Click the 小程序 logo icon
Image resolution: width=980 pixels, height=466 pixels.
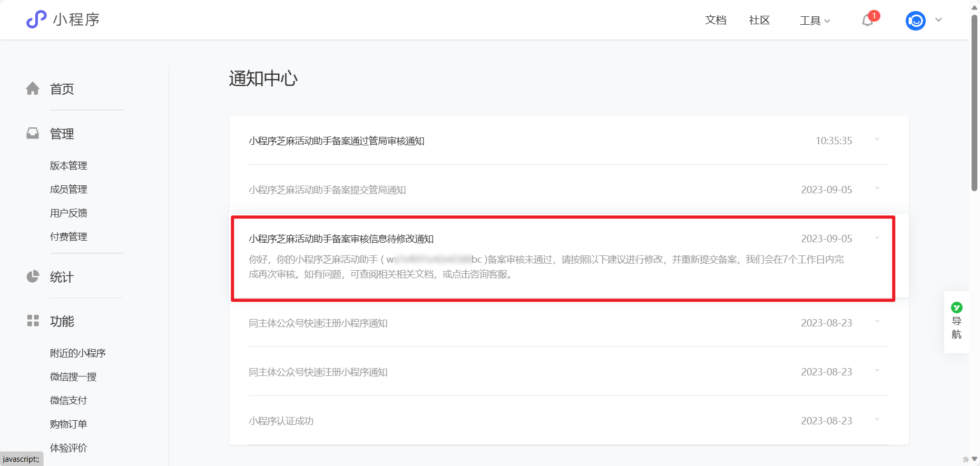coord(36,19)
